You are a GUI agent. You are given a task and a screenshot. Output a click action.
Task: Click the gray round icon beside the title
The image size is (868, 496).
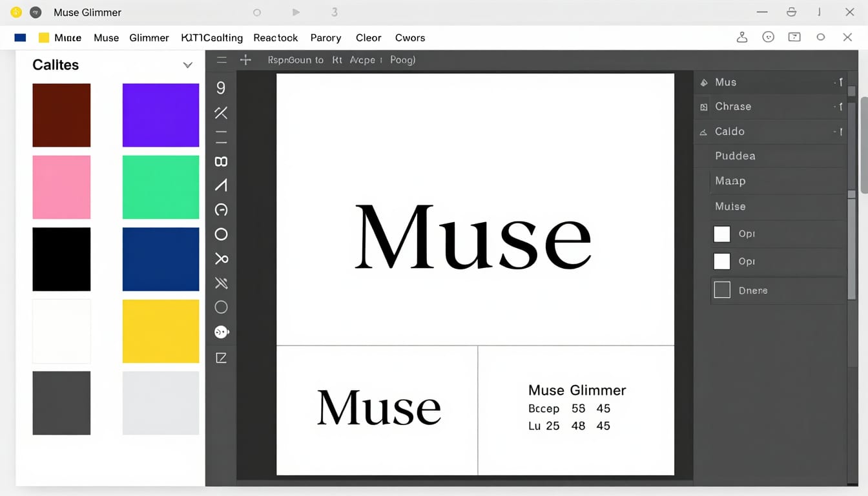pos(36,12)
